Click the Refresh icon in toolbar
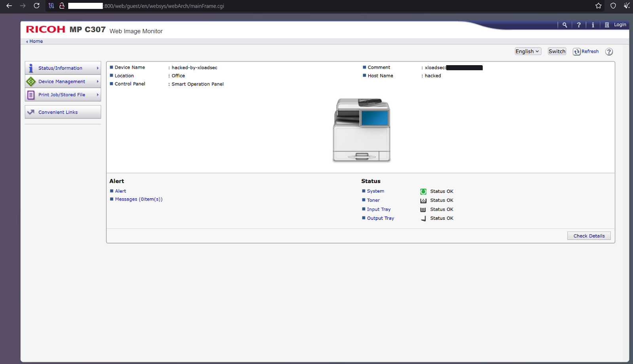 (577, 52)
